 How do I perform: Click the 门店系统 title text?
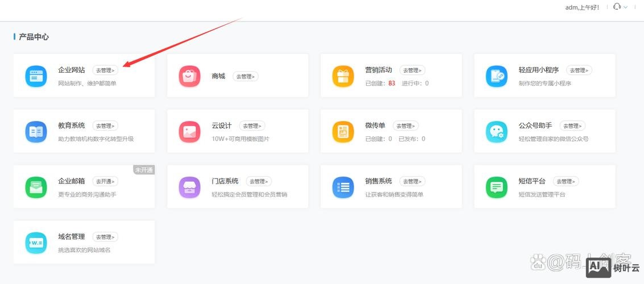(225, 181)
